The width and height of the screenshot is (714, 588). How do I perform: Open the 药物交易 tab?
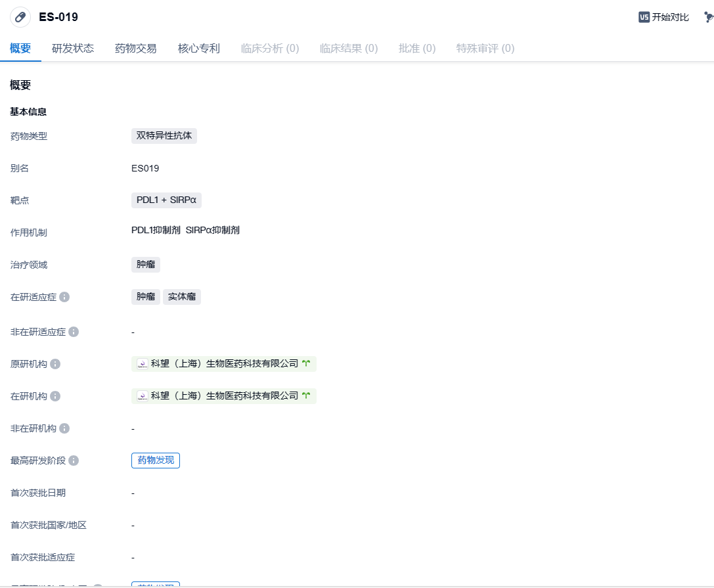[x=136, y=49]
